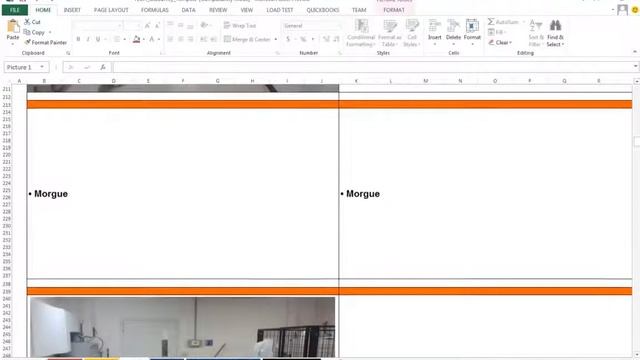The height and width of the screenshot is (360, 640).
Task: Open the Fill Color dropdown arrow
Action: (144, 40)
